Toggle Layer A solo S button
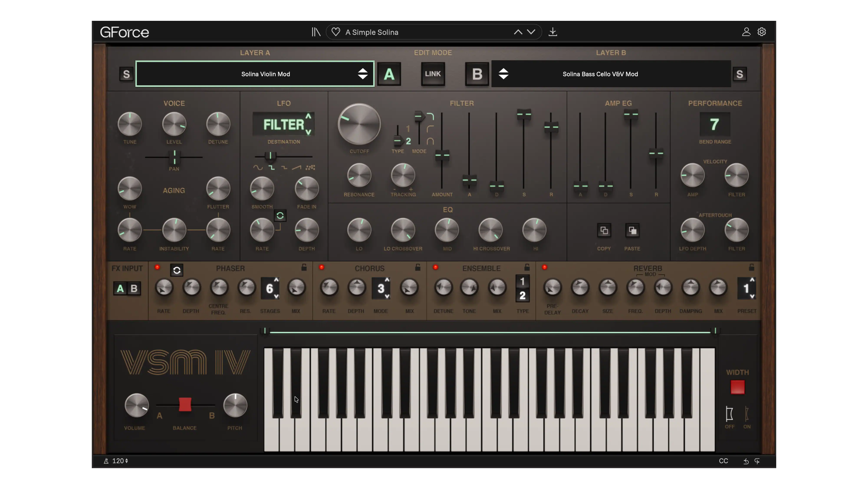Image resolution: width=868 pixels, height=489 pixels. pyautogui.click(x=126, y=74)
